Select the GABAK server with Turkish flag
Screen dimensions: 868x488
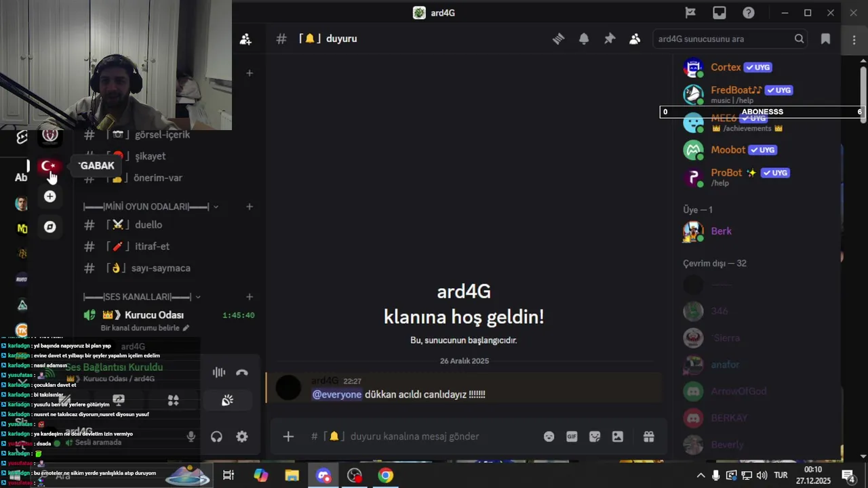coord(50,166)
